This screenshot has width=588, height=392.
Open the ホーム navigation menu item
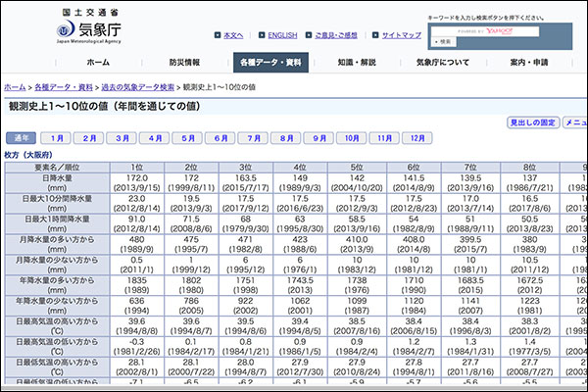point(98,63)
